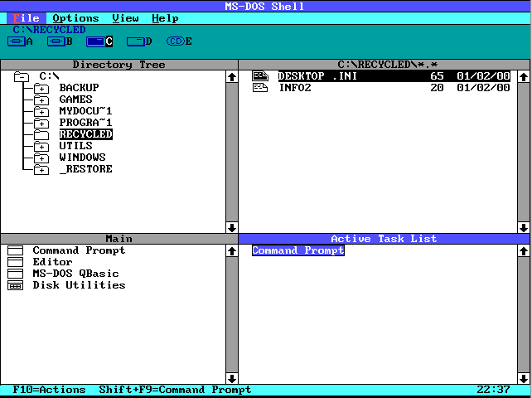The image size is (532, 398).
Task: Select hard drive C icon
Action: pos(95,41)
